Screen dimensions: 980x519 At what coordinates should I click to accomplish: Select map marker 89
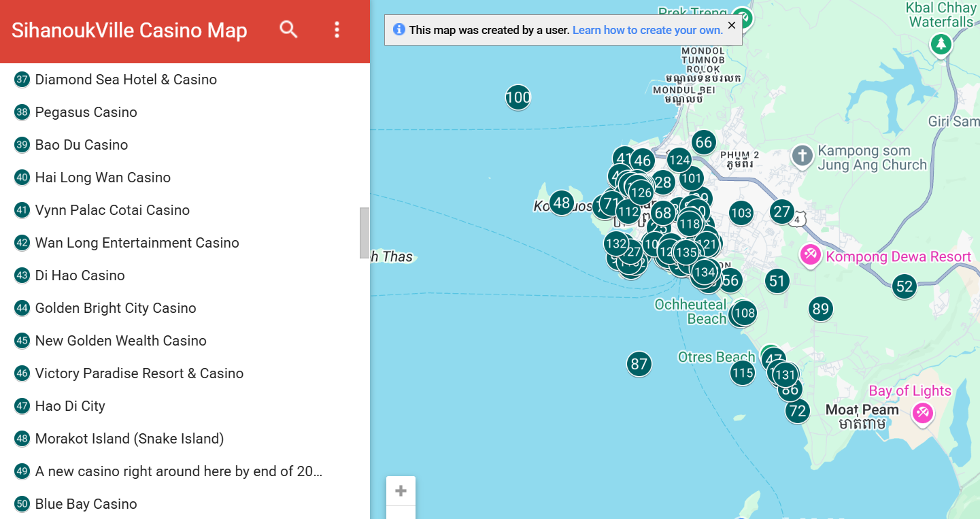(821, 309)
